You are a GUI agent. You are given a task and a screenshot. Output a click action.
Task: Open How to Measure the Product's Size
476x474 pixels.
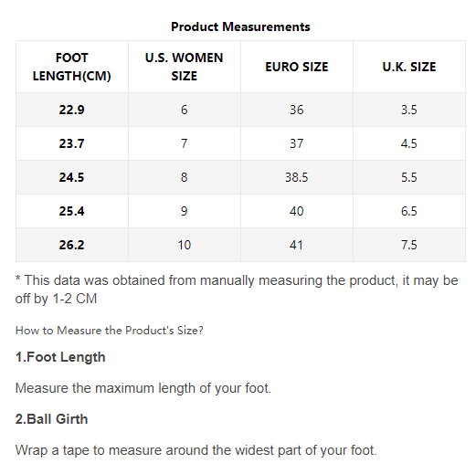coord(110,331)
